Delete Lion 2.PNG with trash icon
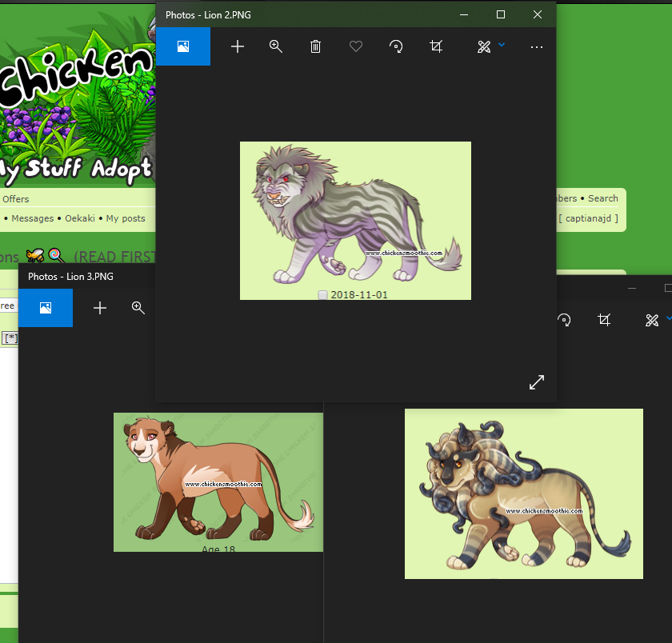Viewport: 672px width, 643px height. (x=315, y=46)
